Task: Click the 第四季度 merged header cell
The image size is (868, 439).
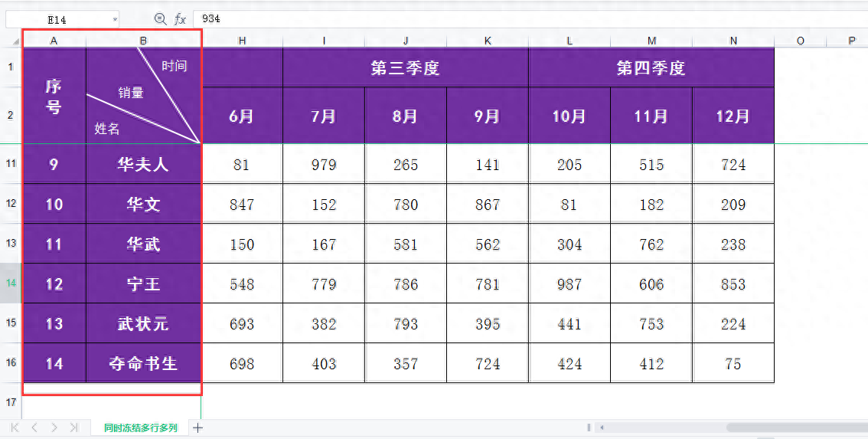Action: point(651,67)
